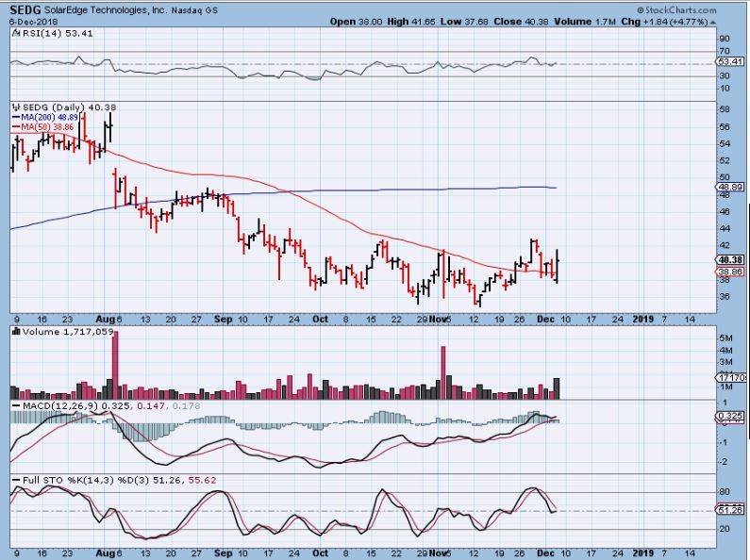
Task: Click the 5M level on the volume axis
Action: [726, 338]
